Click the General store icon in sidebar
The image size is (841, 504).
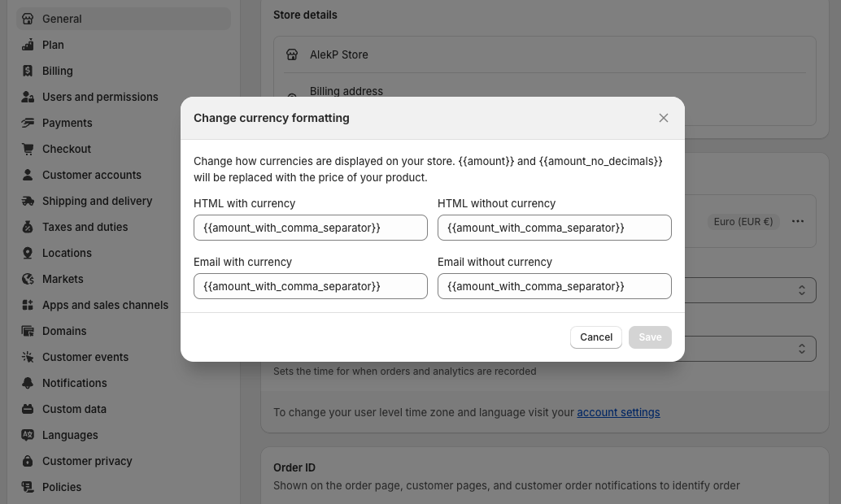(x=28, y=19)
